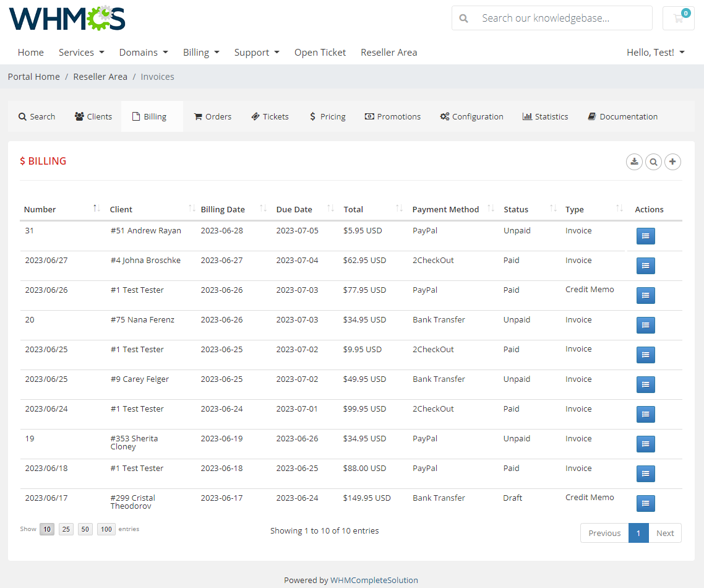Click the Actions icon for Cristal Theodorov's credit memo
The width and height of the screenshot is (704, 588).
(645, 503)
